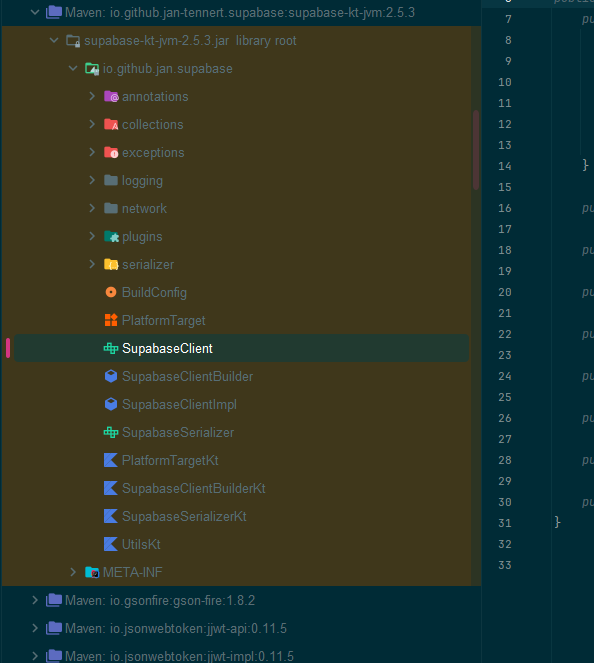Click the SupabaseClient interface icon

[x=111, y=348]
